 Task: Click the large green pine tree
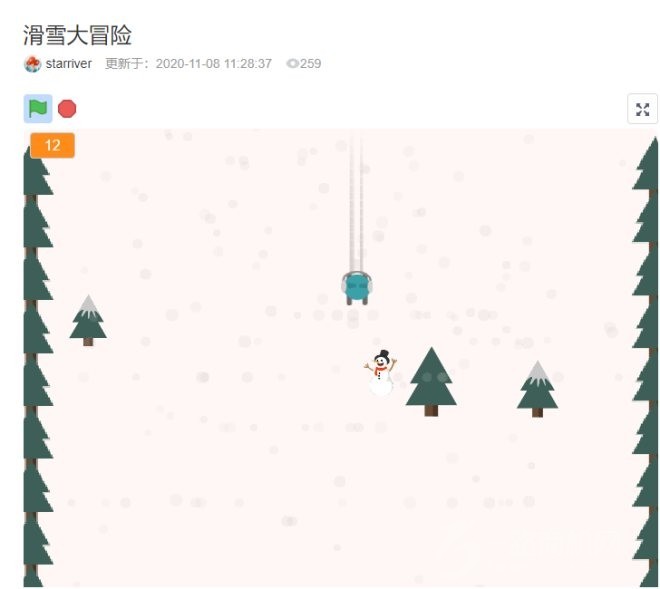pos(431,381)
